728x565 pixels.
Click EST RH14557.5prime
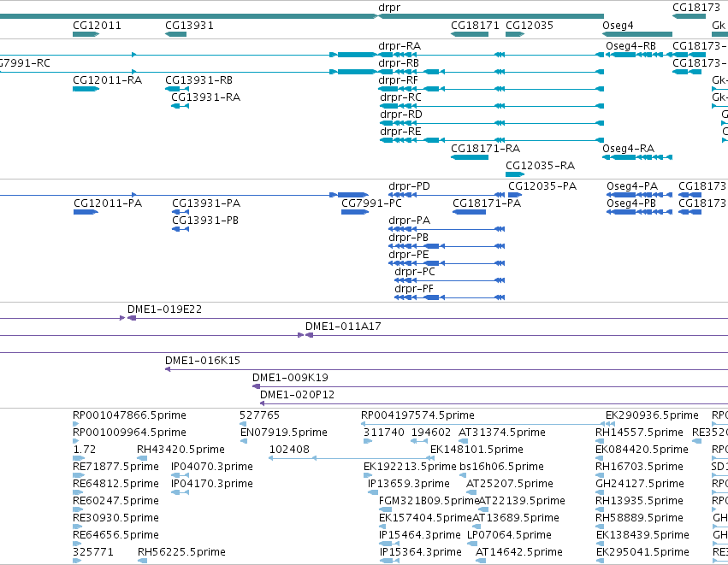tap(639, 433)
